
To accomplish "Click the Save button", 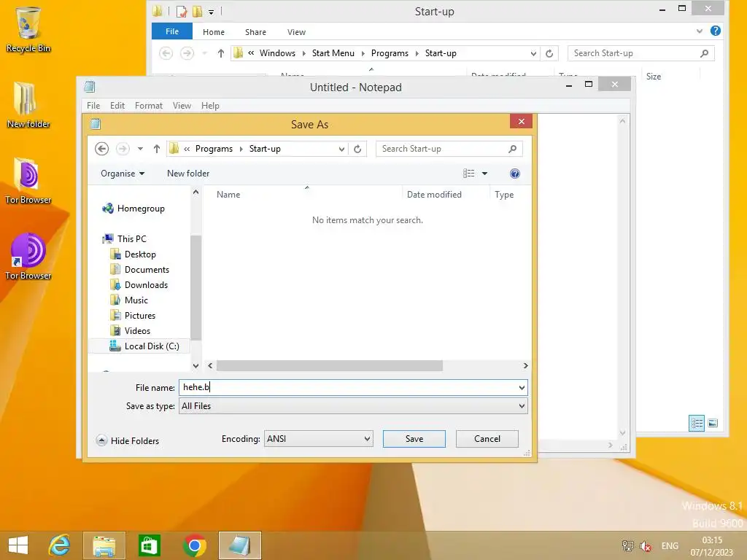I will [x=414, y=438].
